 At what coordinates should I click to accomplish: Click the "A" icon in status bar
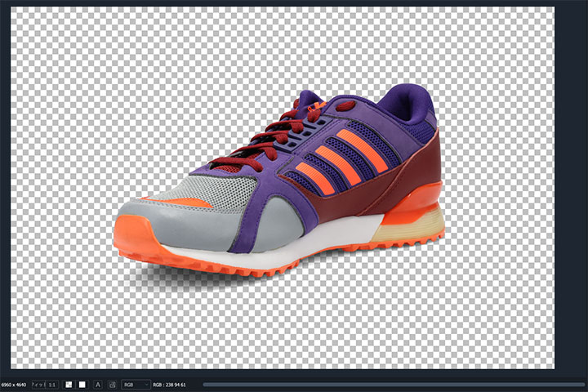pyautogui.click(x=97, y=384)
